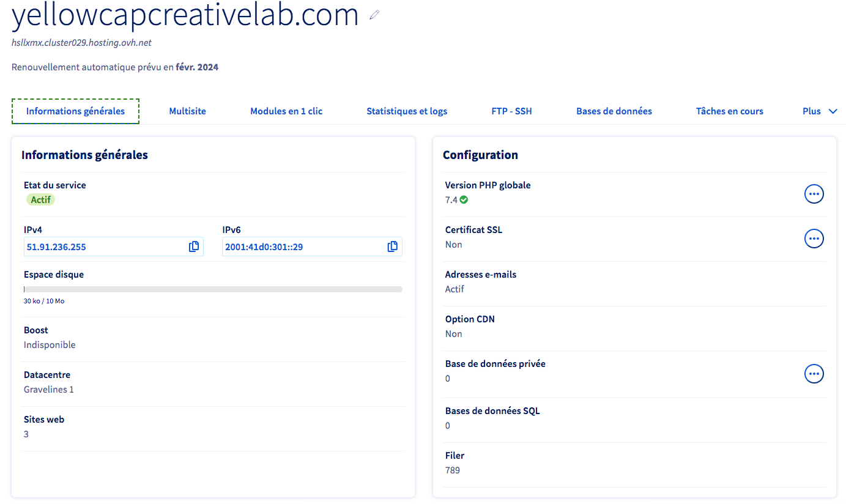This screenshot has width=846, height=504.
Task: Open actions menu for Version PHP globale
Action: pos(814,194)
